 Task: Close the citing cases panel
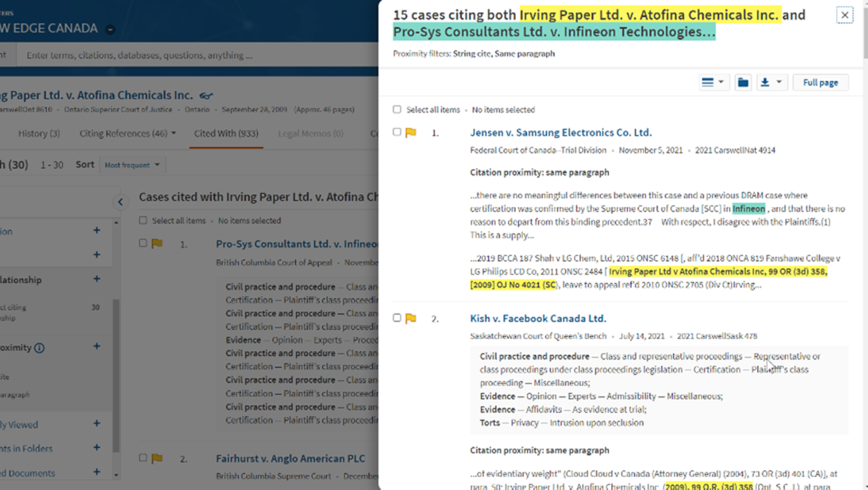pos(844,15)
